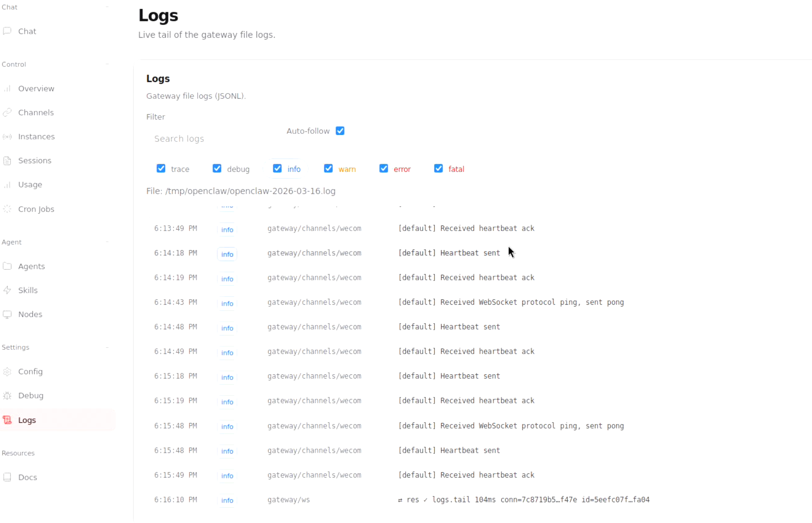
Task: Collapse the Agent sidebar section
Action: click(107, 242)
